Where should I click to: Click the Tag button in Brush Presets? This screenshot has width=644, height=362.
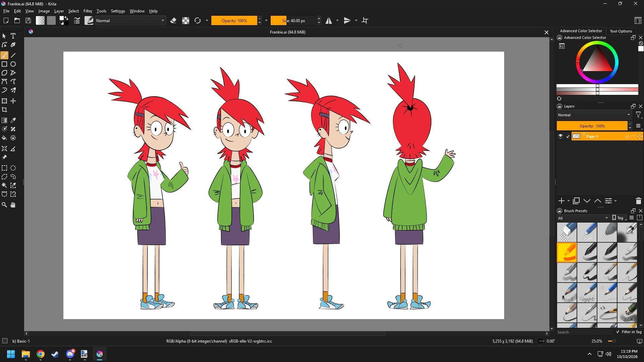(x=619, y=218)
